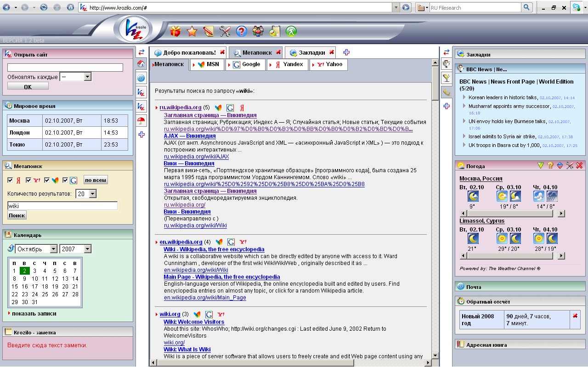588x367 pixels.
Task: Open Погода widget settings tools icon
Action: [x=570, y=165]
